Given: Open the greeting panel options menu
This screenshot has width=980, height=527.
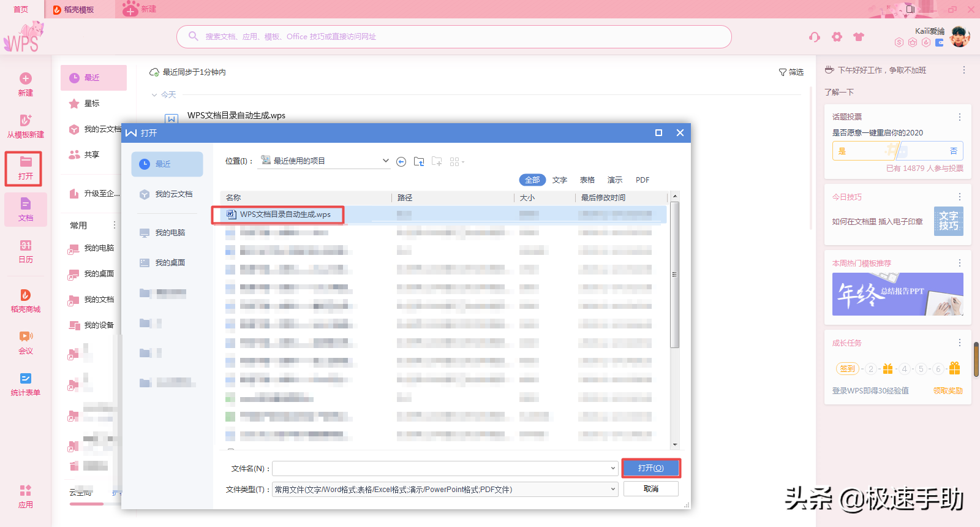Looking at the screenshot, I should pyautogui.click(x=964, y=70).
